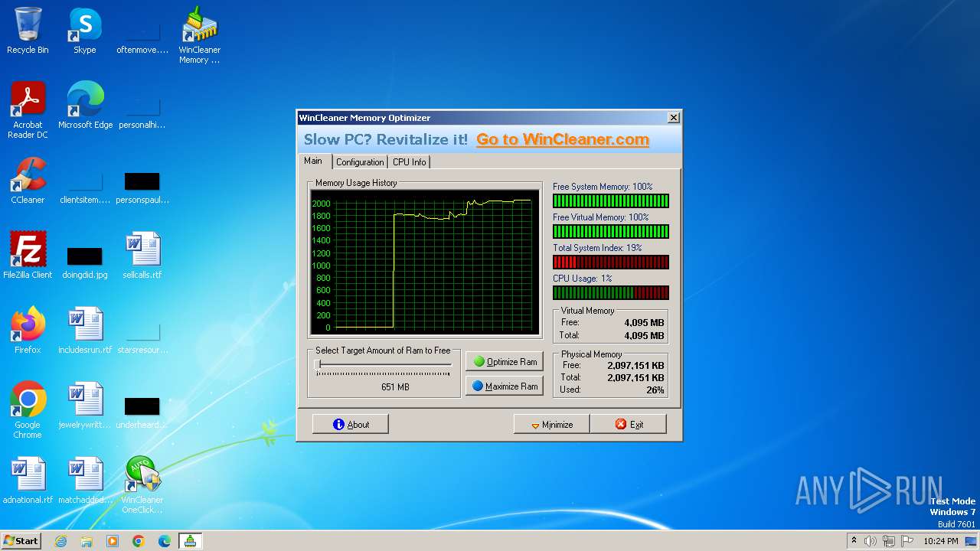Open the volume control in the tray
Screen dimensions: 980x551
click(x=871, y=541)
